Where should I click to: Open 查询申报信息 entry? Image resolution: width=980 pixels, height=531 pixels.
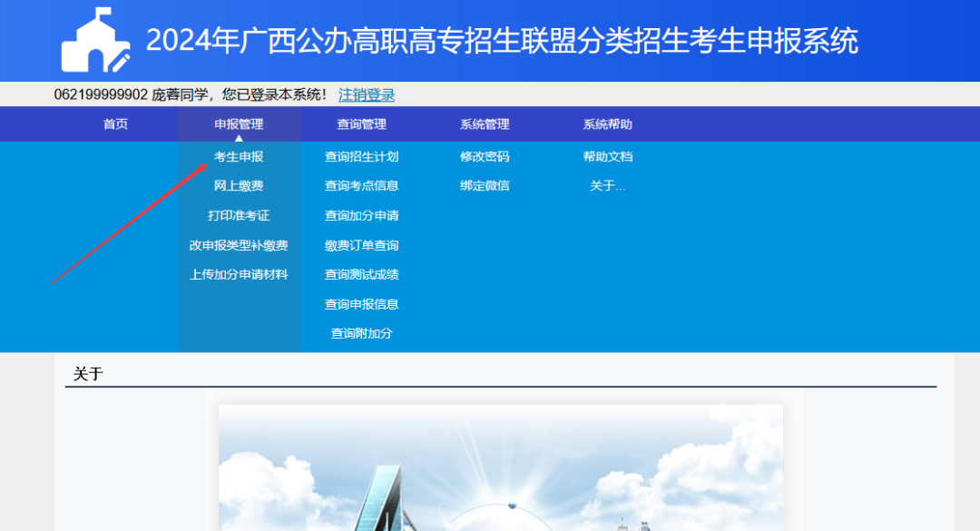click(361, 304)
